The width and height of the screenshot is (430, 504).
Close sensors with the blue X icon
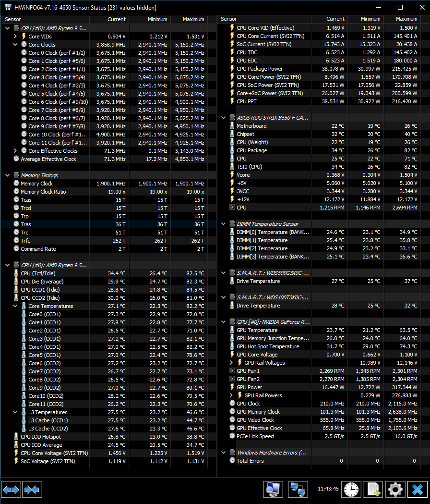click(418, 489)
